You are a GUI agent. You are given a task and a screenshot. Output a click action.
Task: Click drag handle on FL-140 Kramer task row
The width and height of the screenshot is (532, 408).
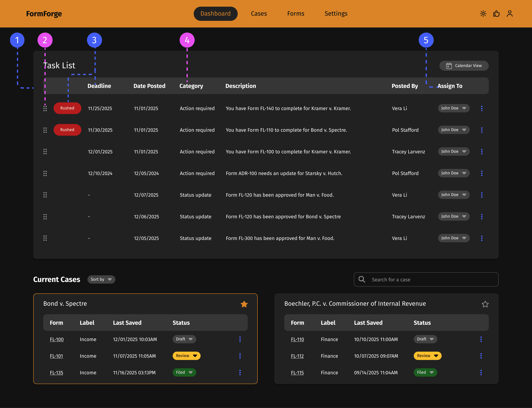pyautogui.click(x=45, y=108)
